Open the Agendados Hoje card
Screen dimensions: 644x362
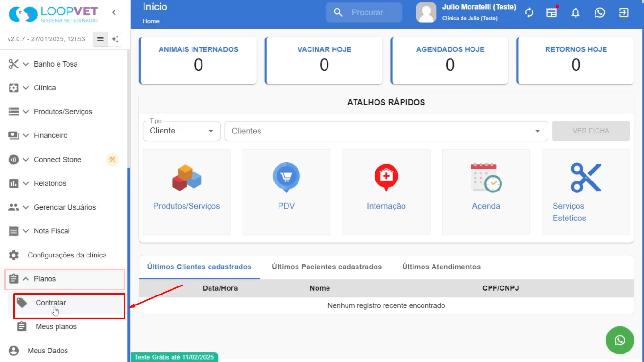click(450, 60)
